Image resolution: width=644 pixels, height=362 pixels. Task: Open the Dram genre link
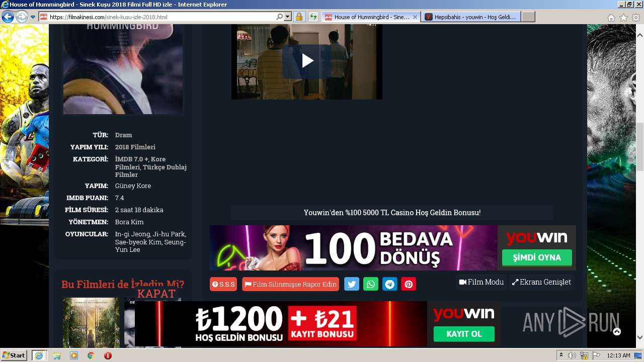[x=123, y=135]
